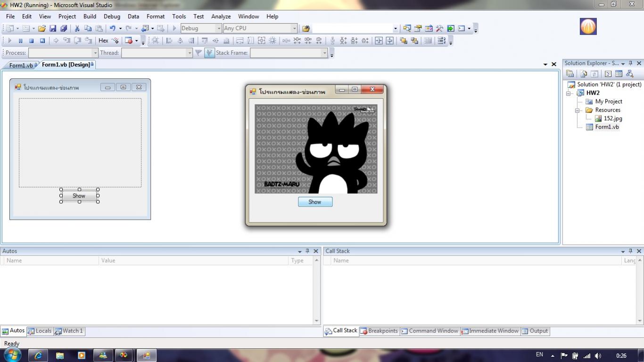Center Vertically layout icon

pos(390,41)
